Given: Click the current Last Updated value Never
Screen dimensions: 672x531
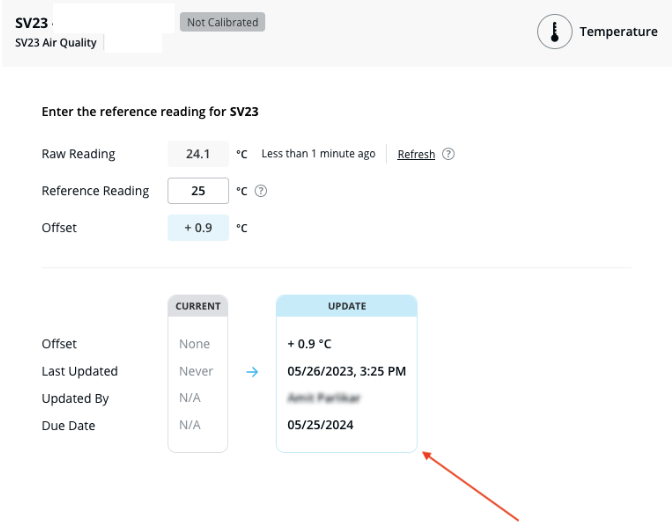Looking at the screenshot, I should [x=196, y=371].
